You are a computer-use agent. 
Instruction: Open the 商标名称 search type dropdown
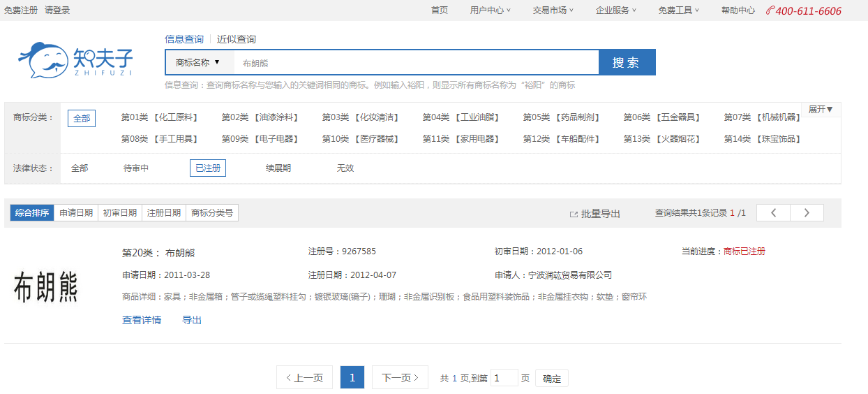point(198,62)
